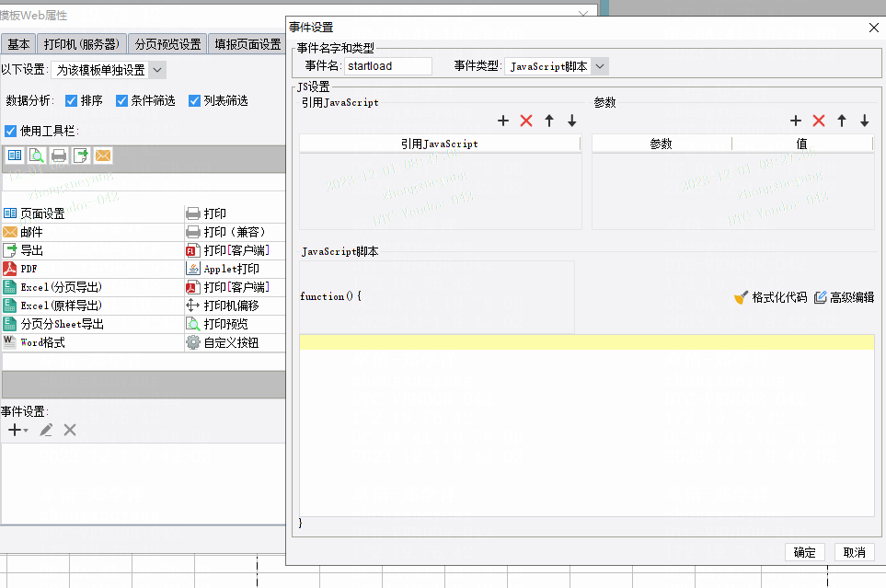Toggle the 列表筛选 checkbox
This screenshot has height=588, width=886.
[x=194, y=100]
